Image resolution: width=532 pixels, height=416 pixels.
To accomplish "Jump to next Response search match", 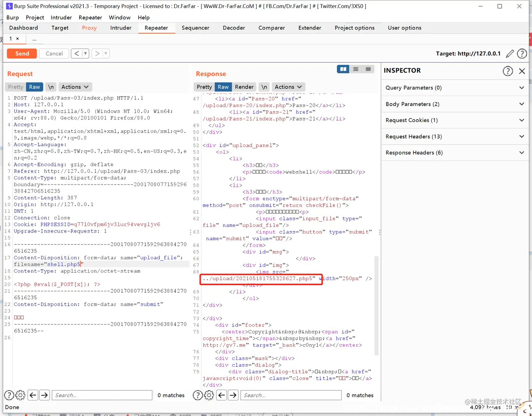I will coord(233,395).
